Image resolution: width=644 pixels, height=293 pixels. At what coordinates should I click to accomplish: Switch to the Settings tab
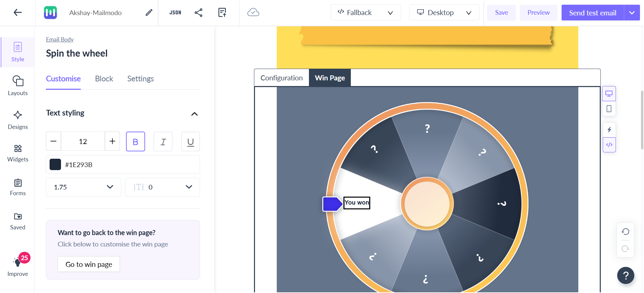click(x=140, y=79)
